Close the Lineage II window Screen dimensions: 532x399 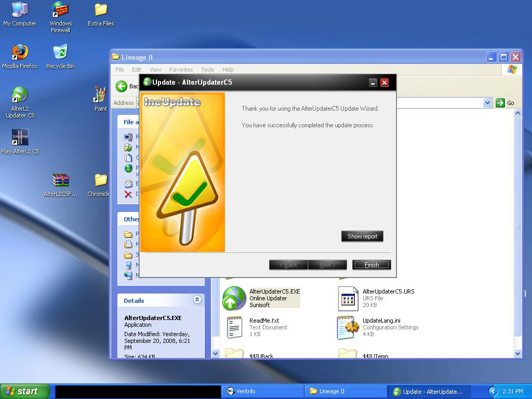[516, 57]
